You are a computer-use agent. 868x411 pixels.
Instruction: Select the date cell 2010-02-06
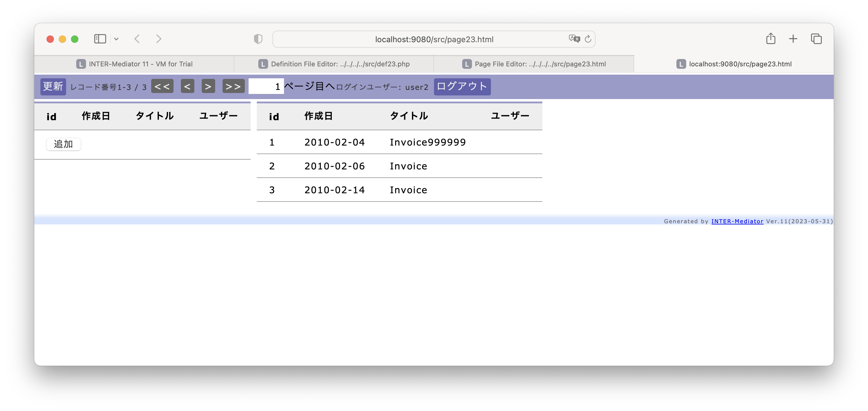tap(334, 166)
